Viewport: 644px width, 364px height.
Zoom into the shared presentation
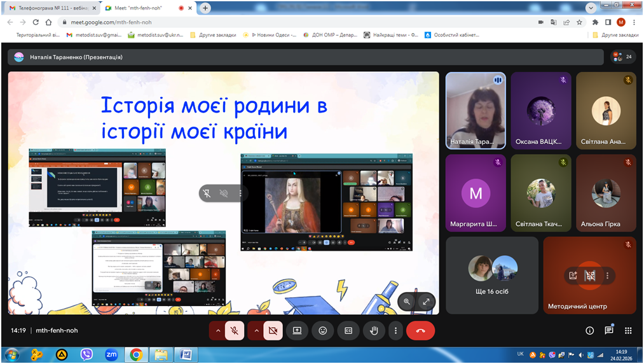coord(407,301)
